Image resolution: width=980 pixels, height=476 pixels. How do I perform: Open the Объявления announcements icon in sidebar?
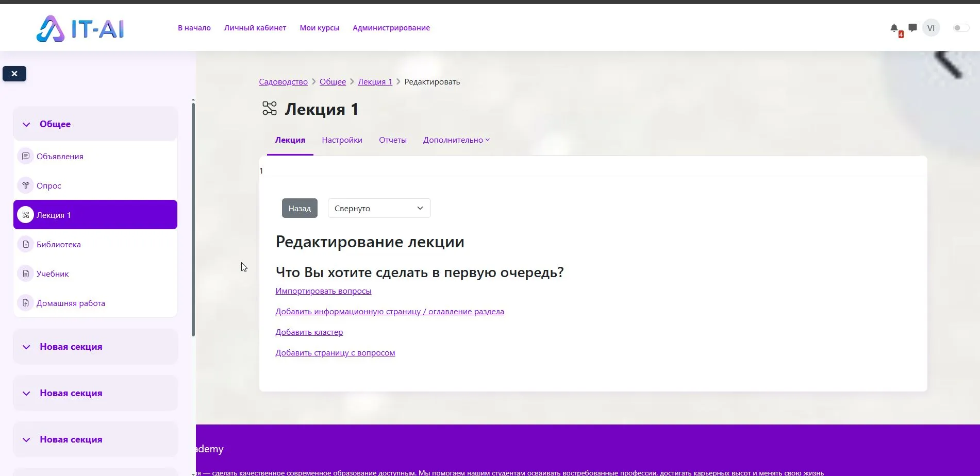tap(26, 156)
